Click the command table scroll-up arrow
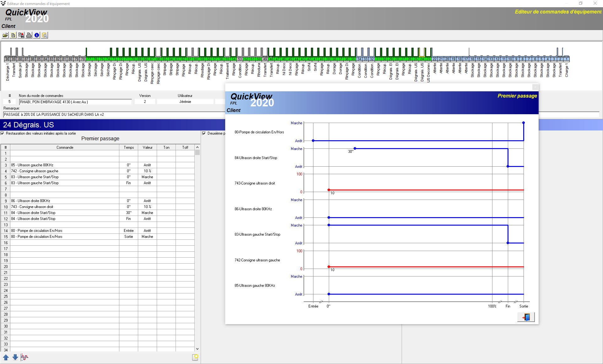Viewport: 603px width, 364px height. click(x=197, y=147)
